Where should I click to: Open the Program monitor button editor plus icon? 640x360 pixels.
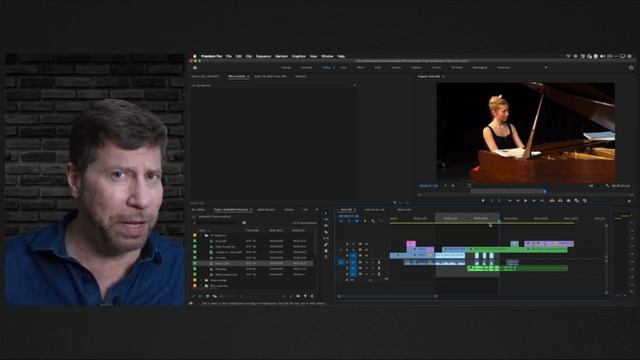(x=629, y=201)
